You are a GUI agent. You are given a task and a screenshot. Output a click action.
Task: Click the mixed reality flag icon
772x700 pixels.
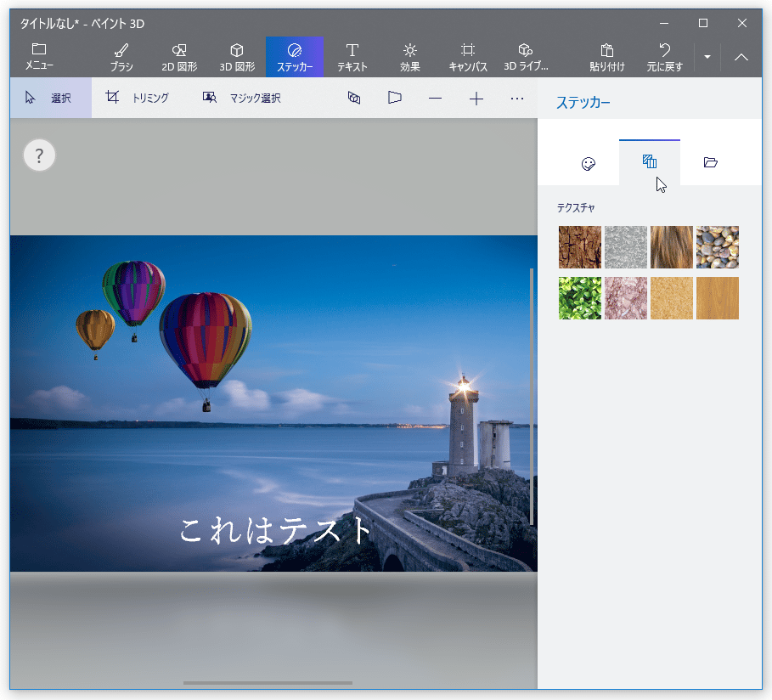pos(394,98)
